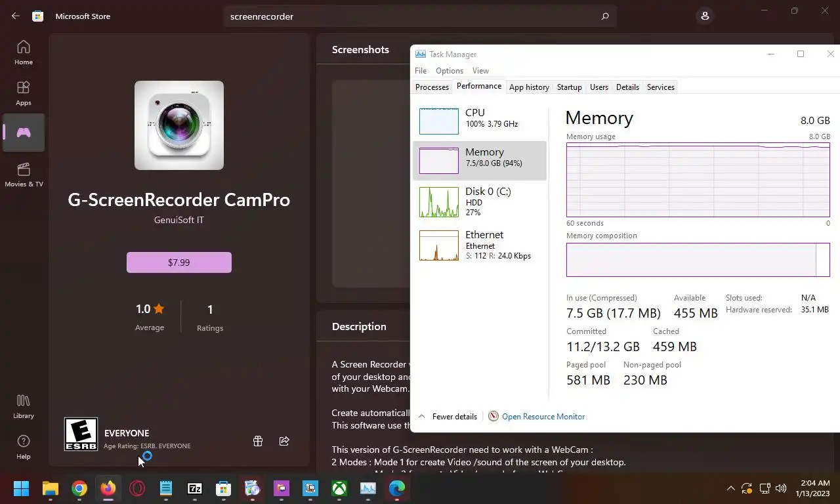Open the Home section in Microsoft Store
Image resolution: width=840 pixels, height=504 pixels.
point(24,52)
